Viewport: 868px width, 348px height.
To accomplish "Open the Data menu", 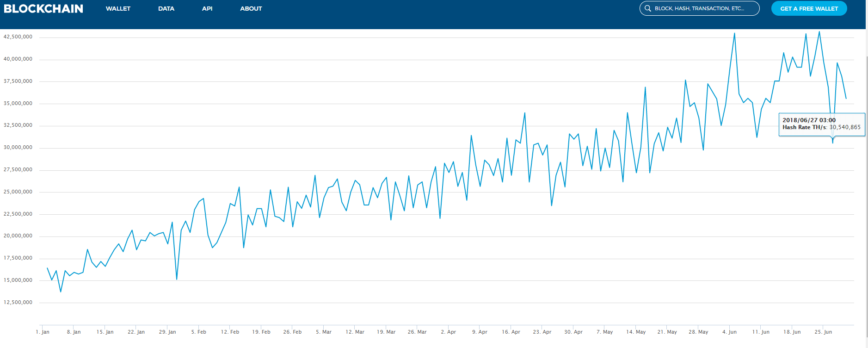I will tap(166, 9).
